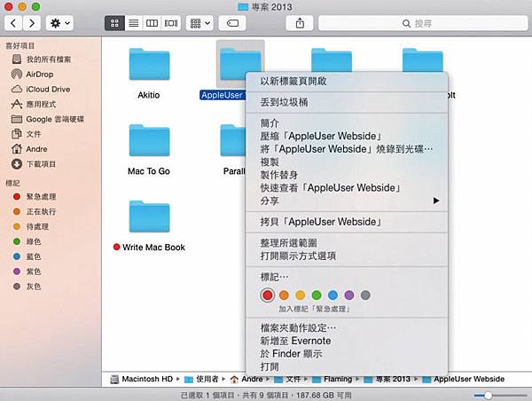This screenshot has height=401, width=532.
Task: Select the AppleUser folder icon
Action: click(x=240, y=64)
